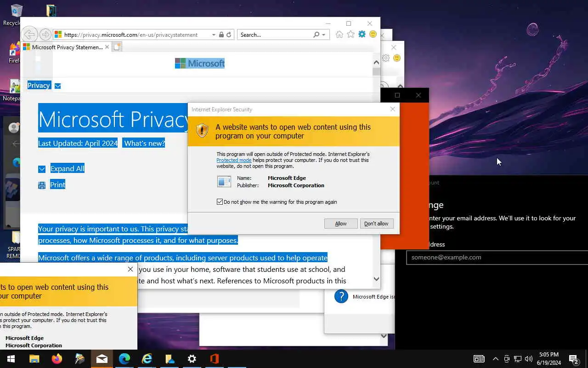
Task: Open IE Favorites star icon
Action: (351, 34)
